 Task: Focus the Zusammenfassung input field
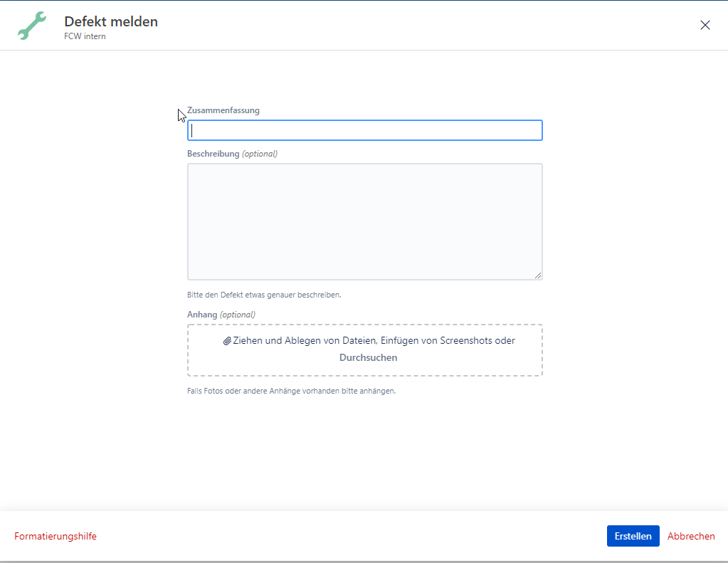364,130
